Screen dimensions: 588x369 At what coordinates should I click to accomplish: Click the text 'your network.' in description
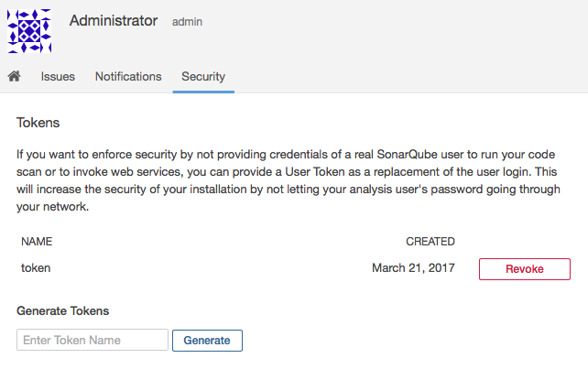(52, 207)
